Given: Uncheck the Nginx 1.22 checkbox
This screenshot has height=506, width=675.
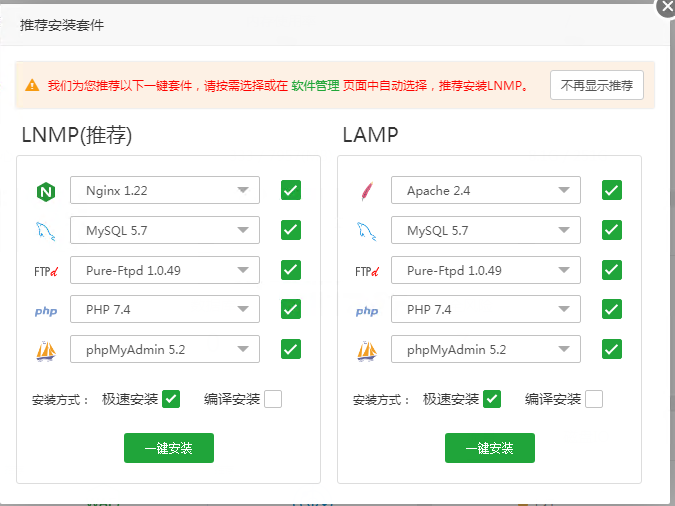Looking at the screenshot, I should coord(291,190).
